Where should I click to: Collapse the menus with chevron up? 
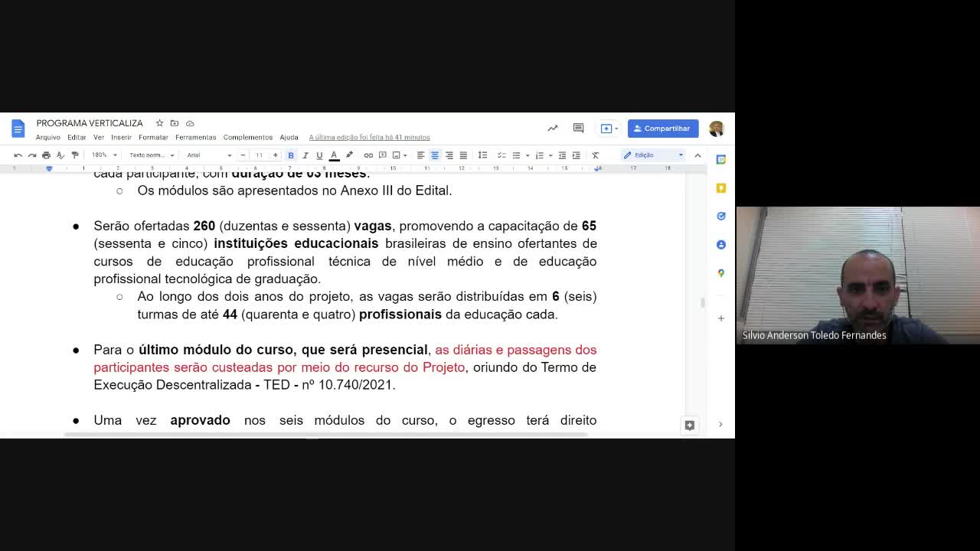pos(697,155)
